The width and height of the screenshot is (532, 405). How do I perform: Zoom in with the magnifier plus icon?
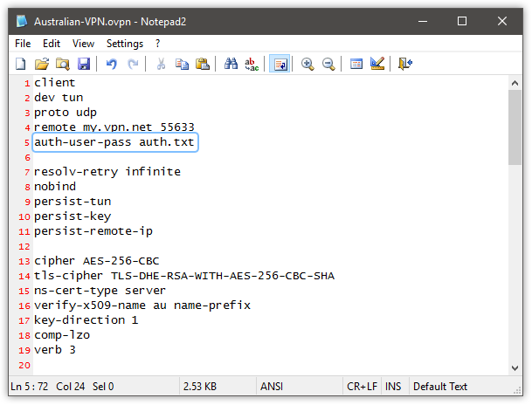point(307,64)
